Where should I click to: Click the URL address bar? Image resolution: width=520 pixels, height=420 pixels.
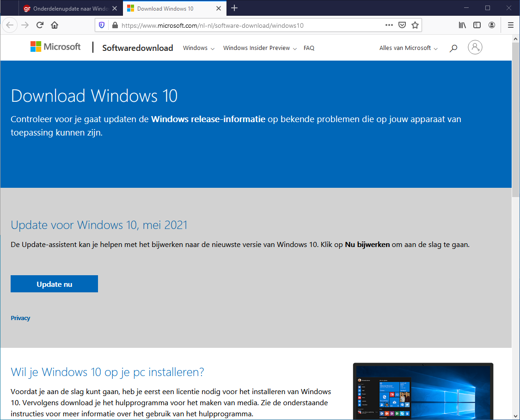pyautogui.click(x=250, y=25)
